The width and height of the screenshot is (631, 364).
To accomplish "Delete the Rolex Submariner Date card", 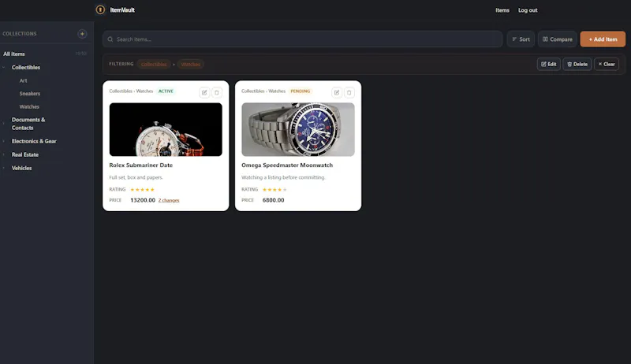I will point(216,93).
